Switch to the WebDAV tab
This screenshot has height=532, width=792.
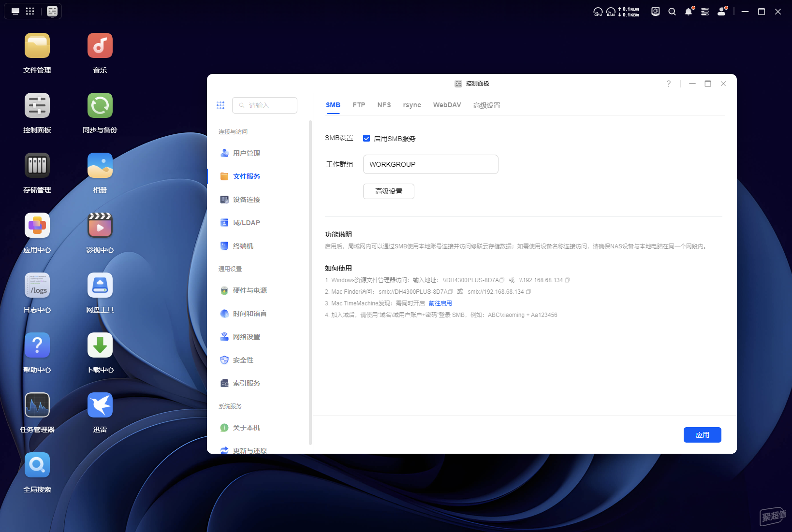[x=447, y=105]
